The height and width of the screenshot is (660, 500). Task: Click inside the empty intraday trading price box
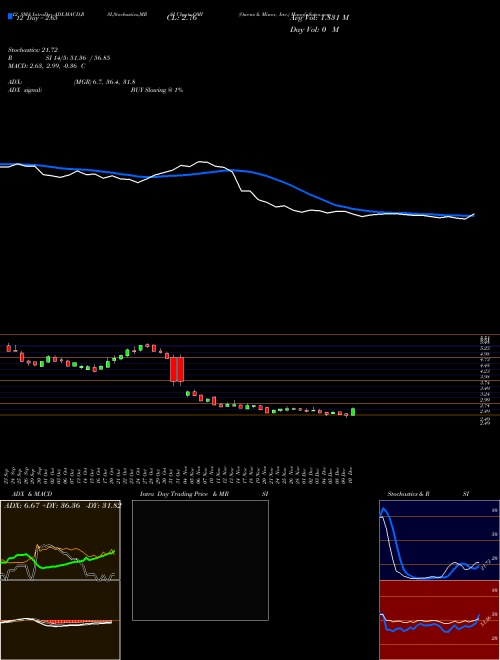[x=200, y=560]
